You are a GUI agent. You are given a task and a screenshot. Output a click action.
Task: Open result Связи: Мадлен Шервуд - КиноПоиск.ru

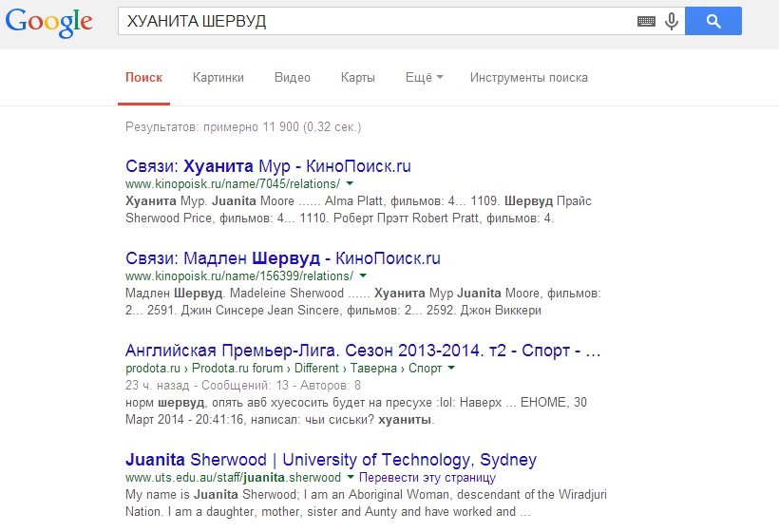(x=283, y=258)
